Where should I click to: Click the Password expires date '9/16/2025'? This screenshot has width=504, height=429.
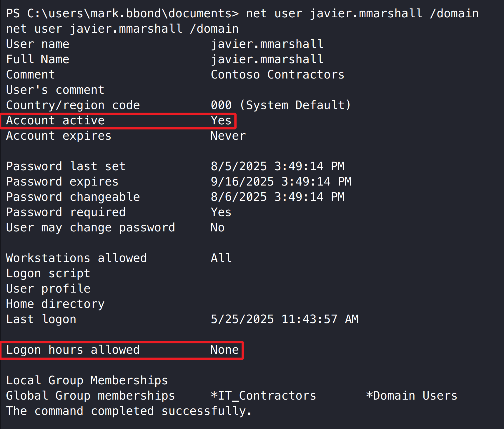(242, 182)
